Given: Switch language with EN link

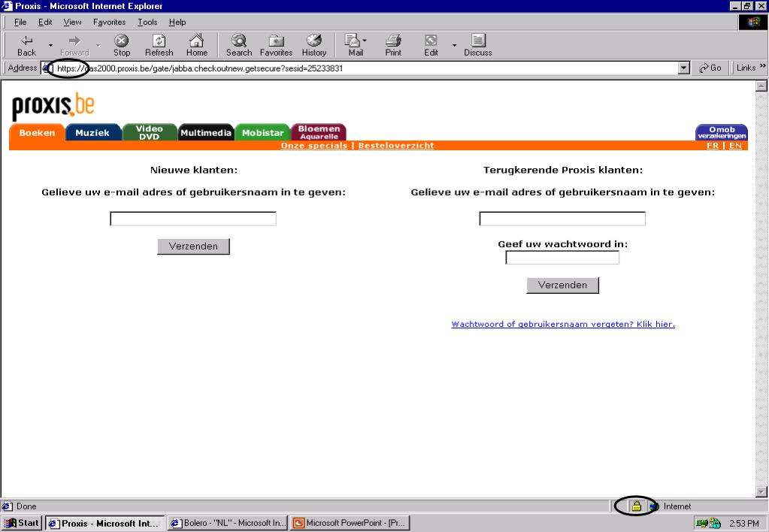Looking at the screenshot, I should 735,146.
